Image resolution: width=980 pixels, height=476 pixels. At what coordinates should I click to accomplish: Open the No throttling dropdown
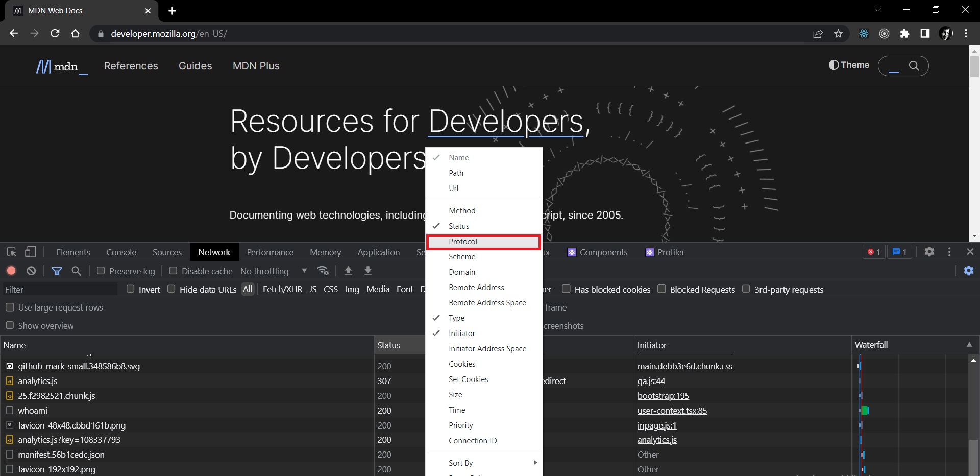[x=274, y=271]
